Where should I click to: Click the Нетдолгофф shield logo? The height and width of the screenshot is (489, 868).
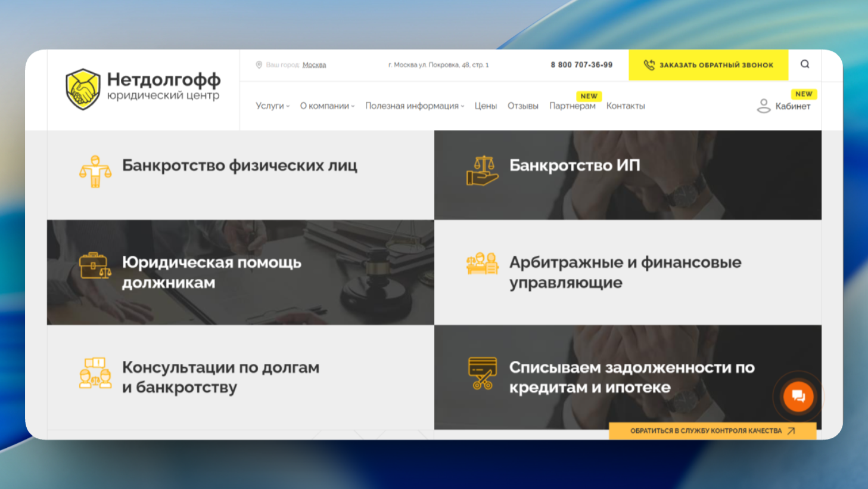point(83,89)
